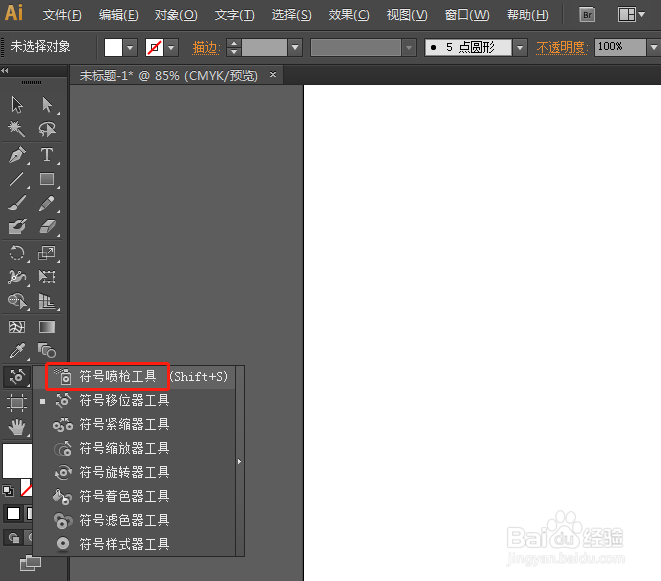Select the Paintbrush tool

pos(17,203)
